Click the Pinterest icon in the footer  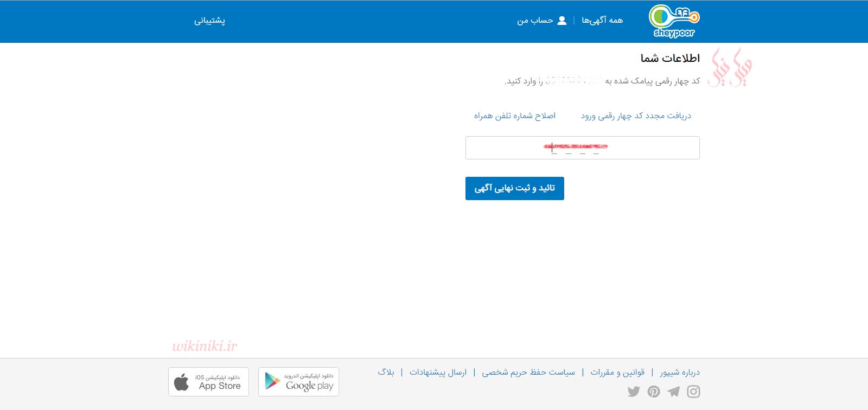[x=654, y=392]
